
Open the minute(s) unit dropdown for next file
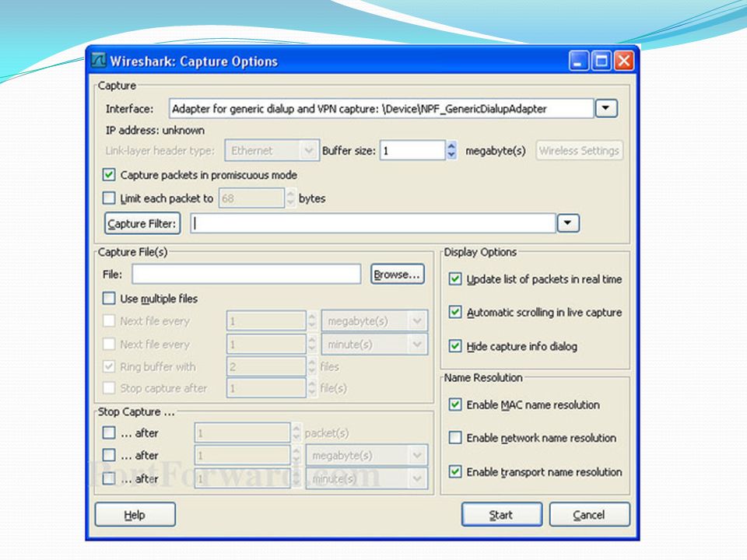374,344
